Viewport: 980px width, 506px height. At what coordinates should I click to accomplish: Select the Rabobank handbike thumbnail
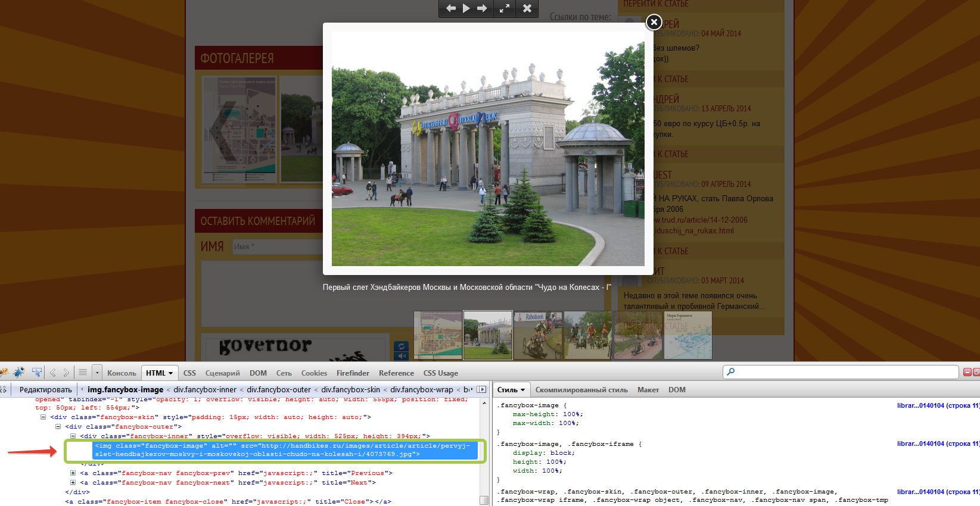[x=538, y=335]
